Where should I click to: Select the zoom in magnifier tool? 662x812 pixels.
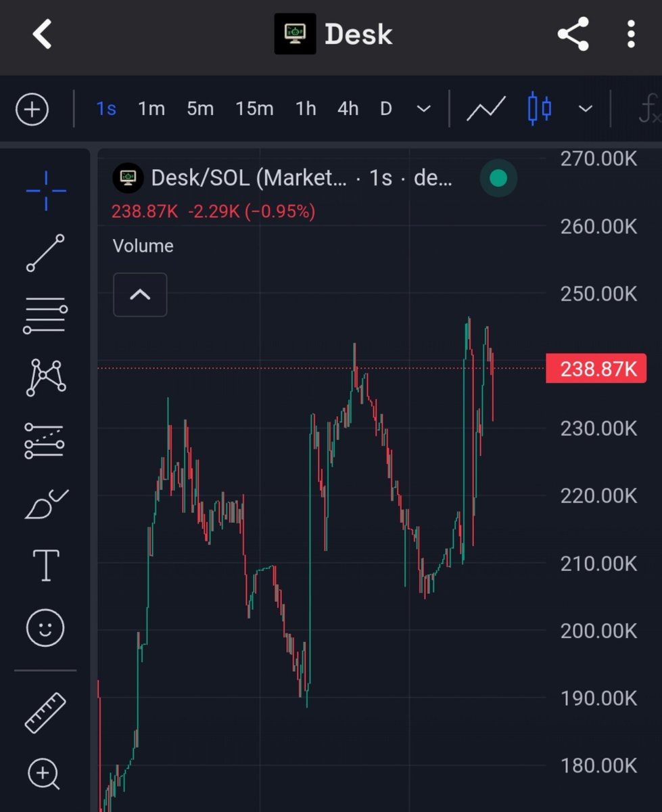[45, 773]
